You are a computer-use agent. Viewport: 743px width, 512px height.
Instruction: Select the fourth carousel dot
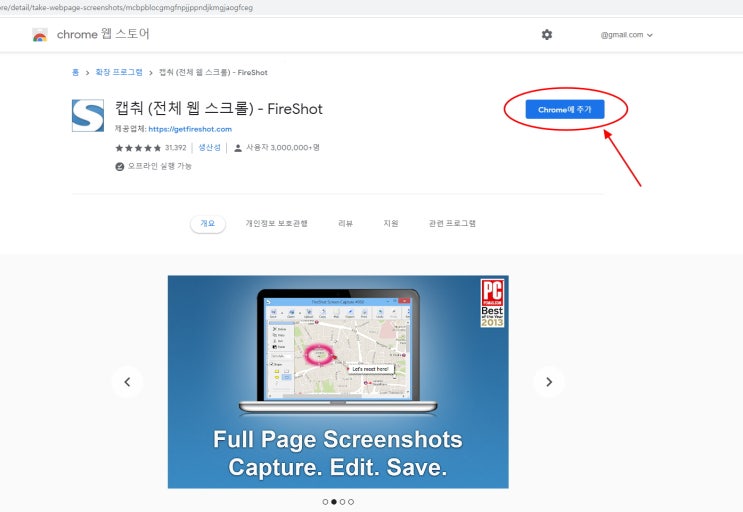click(x=351, y=502)
